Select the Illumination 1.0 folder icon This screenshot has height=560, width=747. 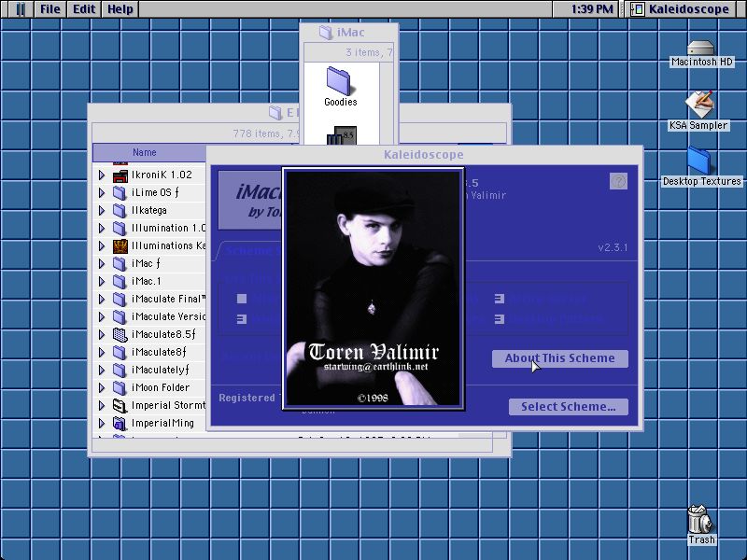[120, 228]
